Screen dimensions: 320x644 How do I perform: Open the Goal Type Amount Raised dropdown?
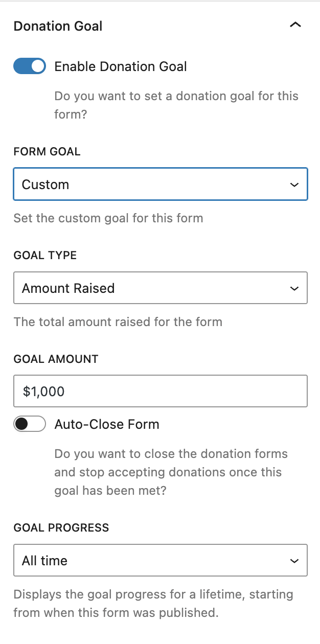153,288
